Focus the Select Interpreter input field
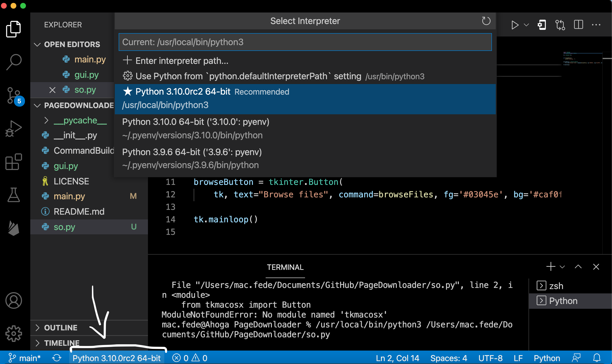This screenshot has width=612, height=364. pyautogui.click(x=305, y=42)
